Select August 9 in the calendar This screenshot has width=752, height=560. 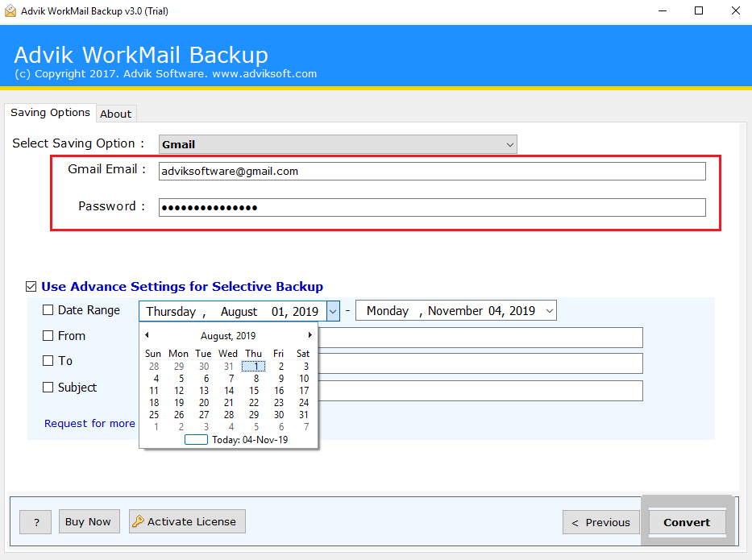pos(280,378)
